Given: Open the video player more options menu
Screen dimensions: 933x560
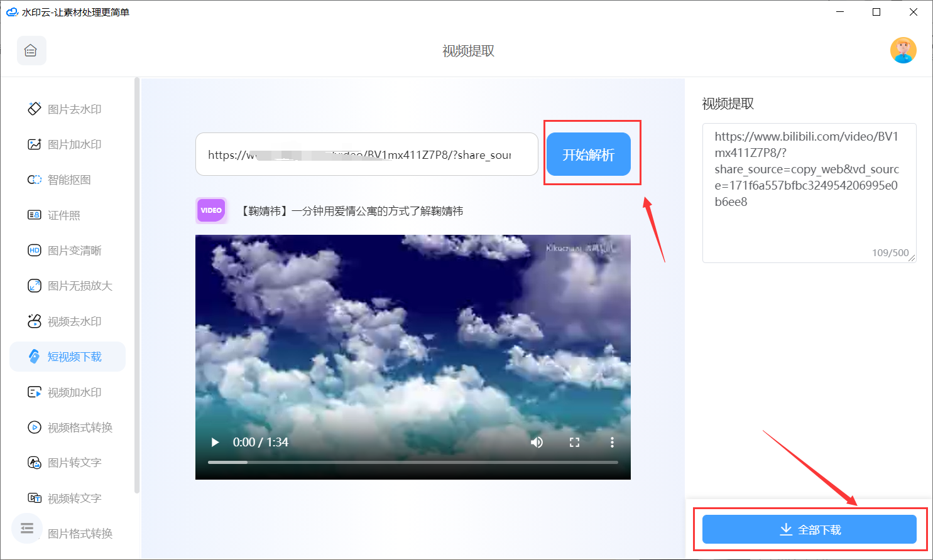Looking at the screenshot, I should click(612, 442).
